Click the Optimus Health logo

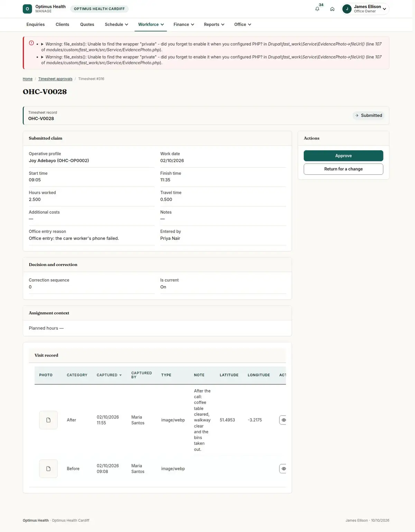[x=27, y=9]
